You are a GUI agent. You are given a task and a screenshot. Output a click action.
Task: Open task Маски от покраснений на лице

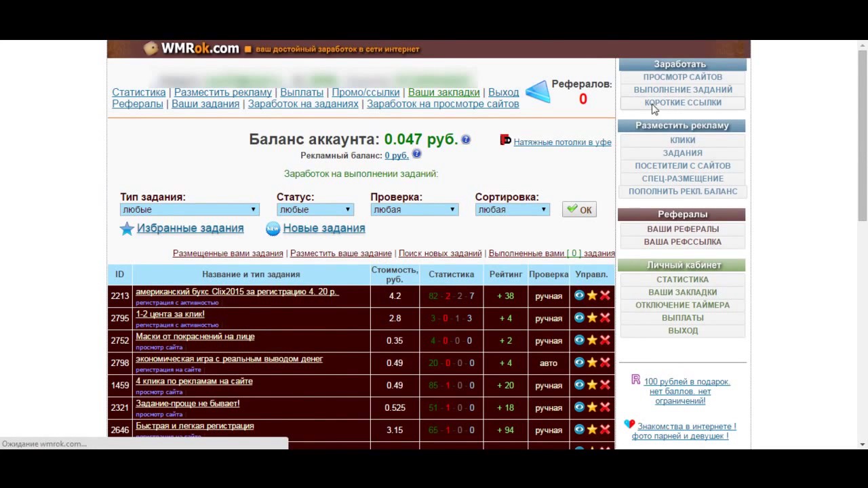[195, 336]
